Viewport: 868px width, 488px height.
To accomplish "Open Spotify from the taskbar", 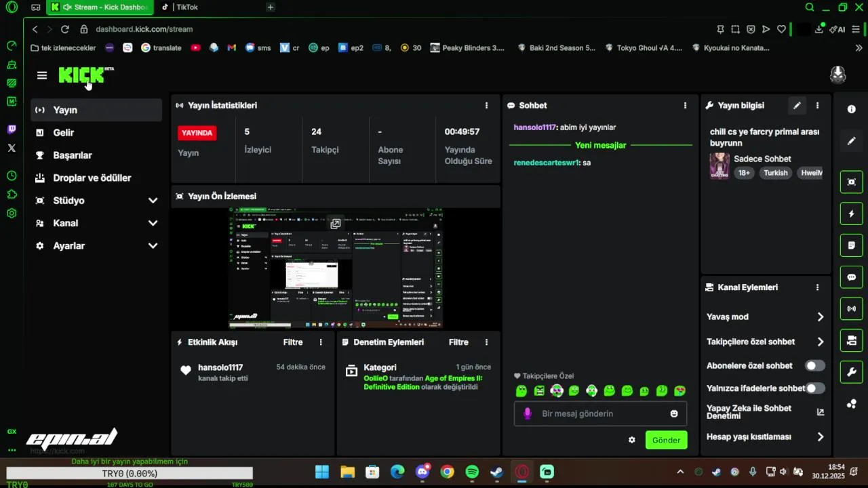I will [x=473, y=472].
